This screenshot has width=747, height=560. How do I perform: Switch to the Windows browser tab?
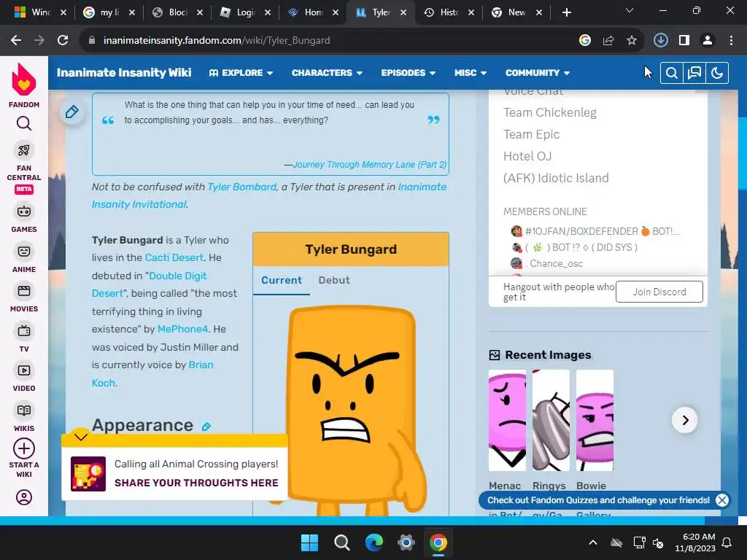click(41, 12)
